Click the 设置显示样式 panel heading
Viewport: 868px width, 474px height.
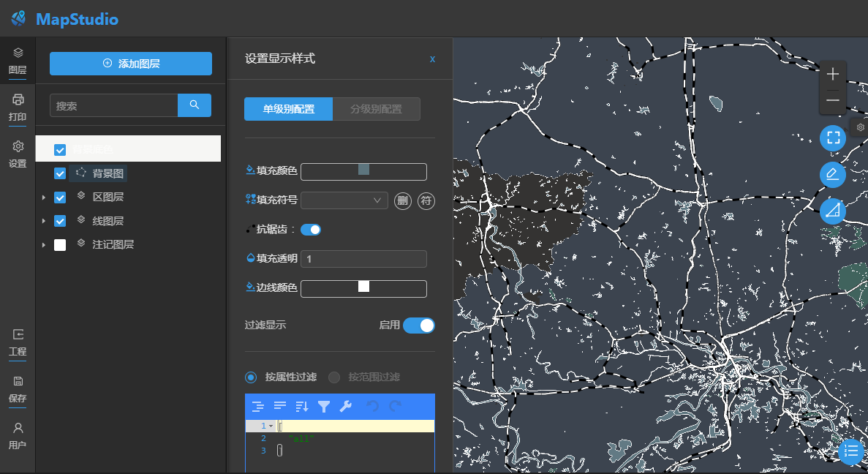coord(280,59)
